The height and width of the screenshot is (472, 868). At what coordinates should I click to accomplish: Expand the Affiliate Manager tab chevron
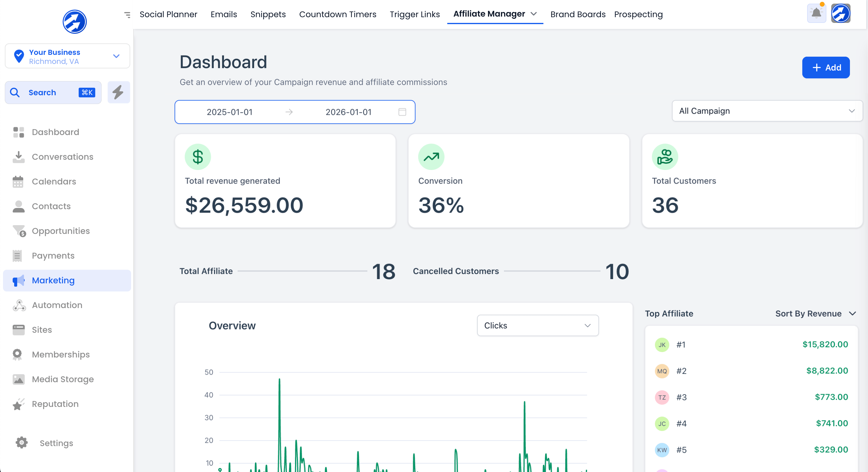pos(533,14)
